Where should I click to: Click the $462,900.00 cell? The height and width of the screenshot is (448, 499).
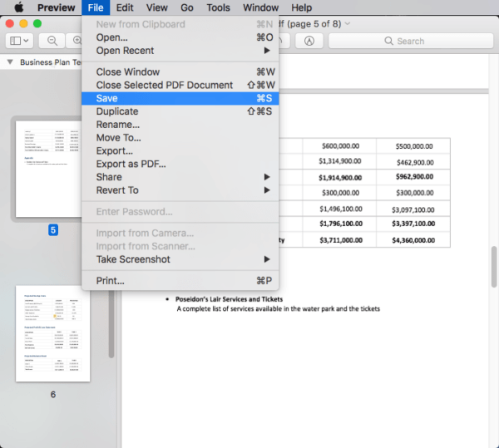pyautogui.click(x=415, y=162)
